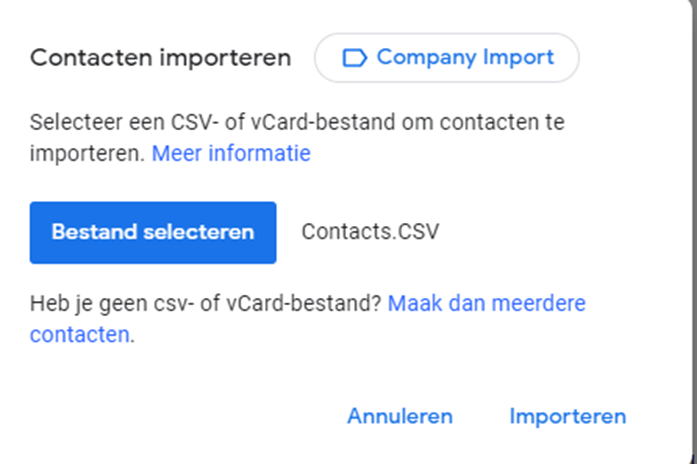Change the label using the Company Import chip
Screen dimensions: 697x464
coord(447,58)
